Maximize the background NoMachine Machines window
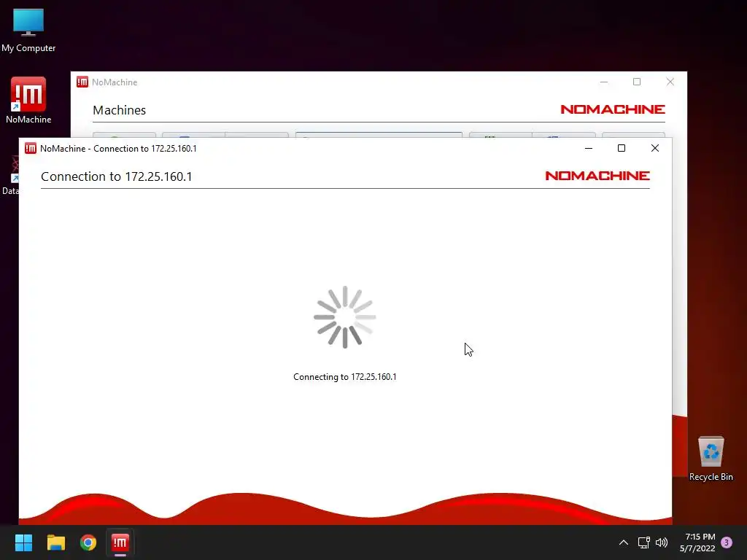Viewport: 747px width, 560px height. pyautogui.click(x=637, y=82)
